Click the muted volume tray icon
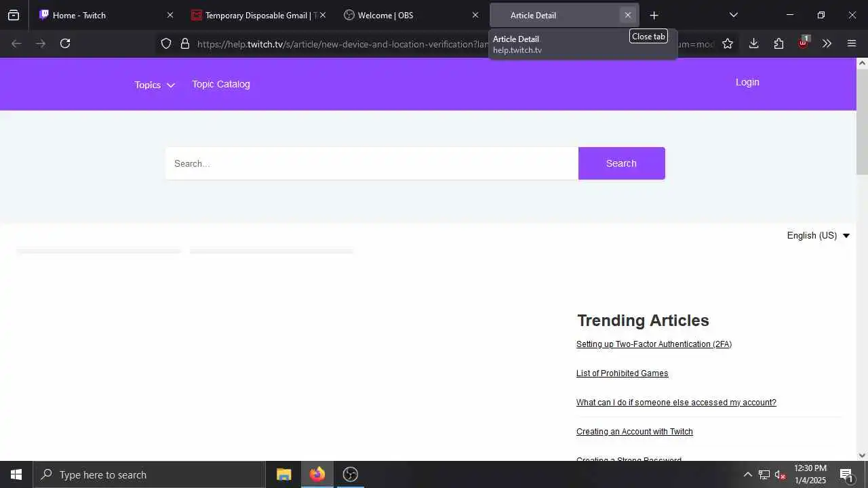The height and width of the screenshot is (488, 868). (780, 474)
